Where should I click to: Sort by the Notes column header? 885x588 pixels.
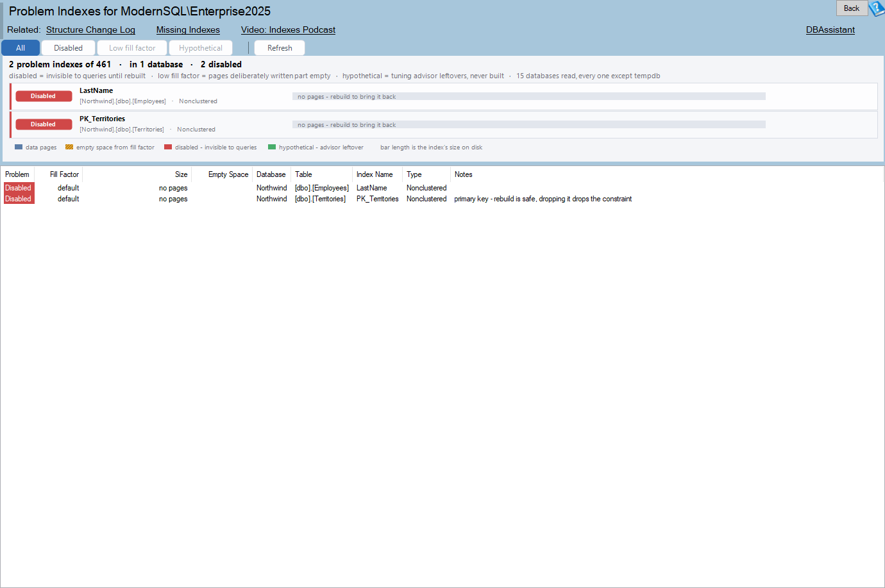point(666,174)
